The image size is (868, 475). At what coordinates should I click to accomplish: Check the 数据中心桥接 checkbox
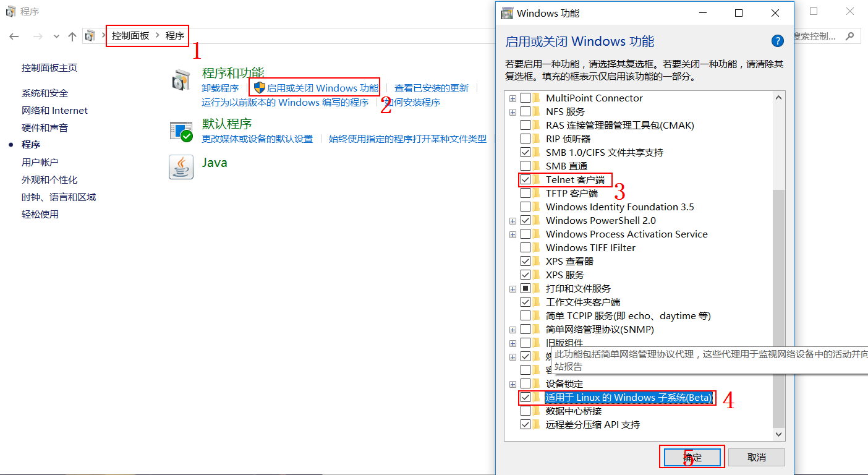point(525,411)
